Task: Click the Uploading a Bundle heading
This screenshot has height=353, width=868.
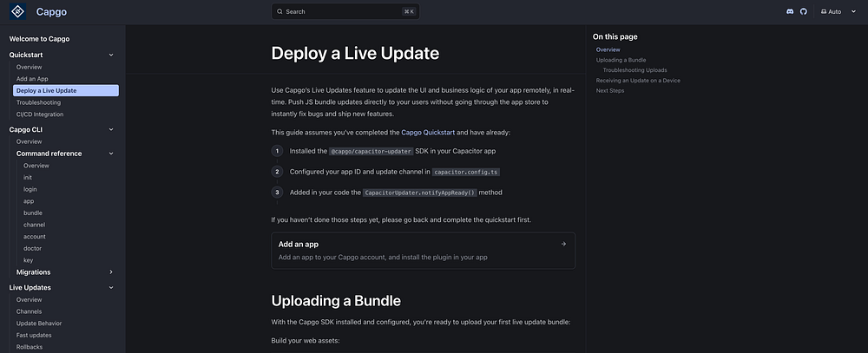Action: coord(336,301)
